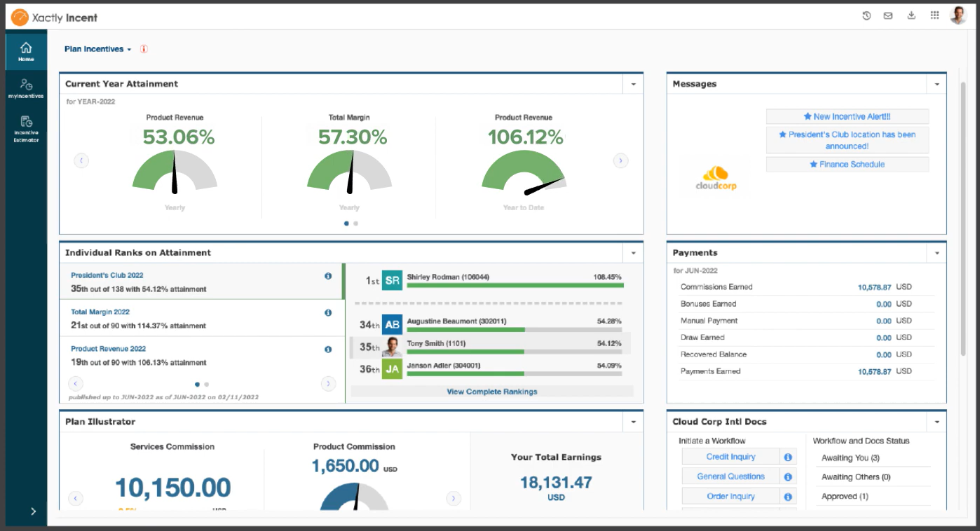Open the Manual Payment amount 0.00
Image resolution: width=980 pixels, height=531 pixels.
[884, 321]
